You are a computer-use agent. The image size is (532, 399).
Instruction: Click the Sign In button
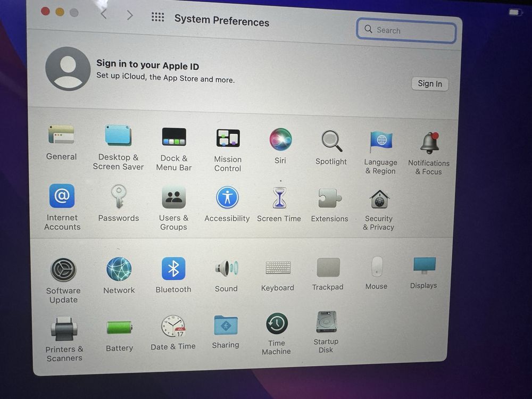pyautogui.click(x=430, y=84)
